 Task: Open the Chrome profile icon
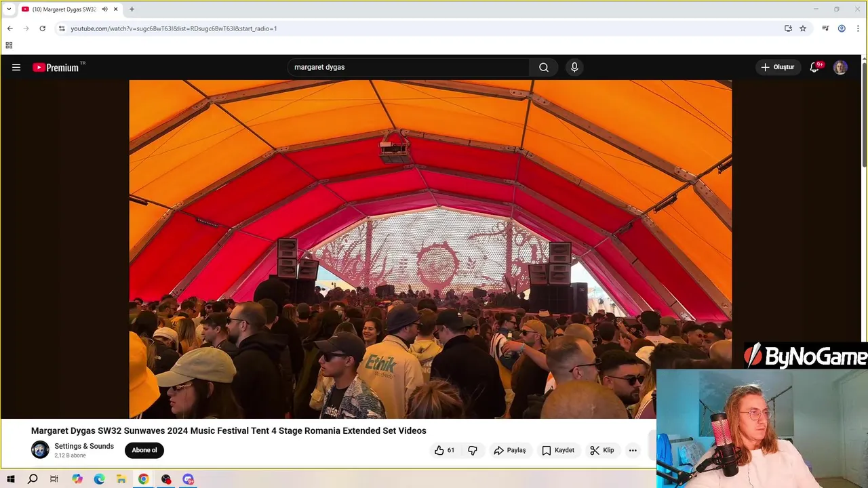tap(842, 28)
